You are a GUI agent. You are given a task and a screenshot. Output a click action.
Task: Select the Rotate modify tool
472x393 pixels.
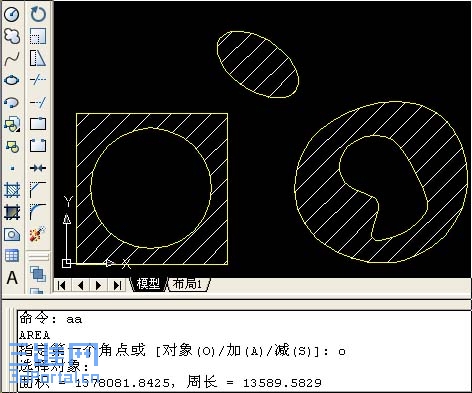[x=38, y=14]
